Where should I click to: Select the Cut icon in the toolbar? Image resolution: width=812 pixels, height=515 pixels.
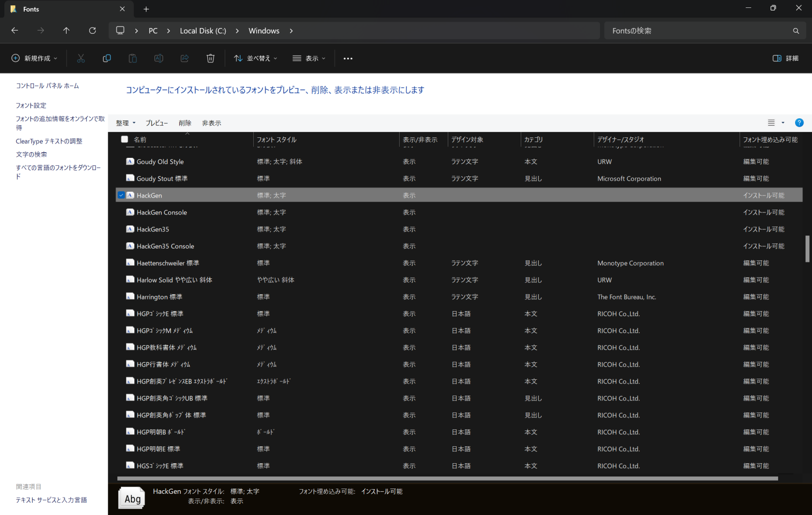[80, 58]
